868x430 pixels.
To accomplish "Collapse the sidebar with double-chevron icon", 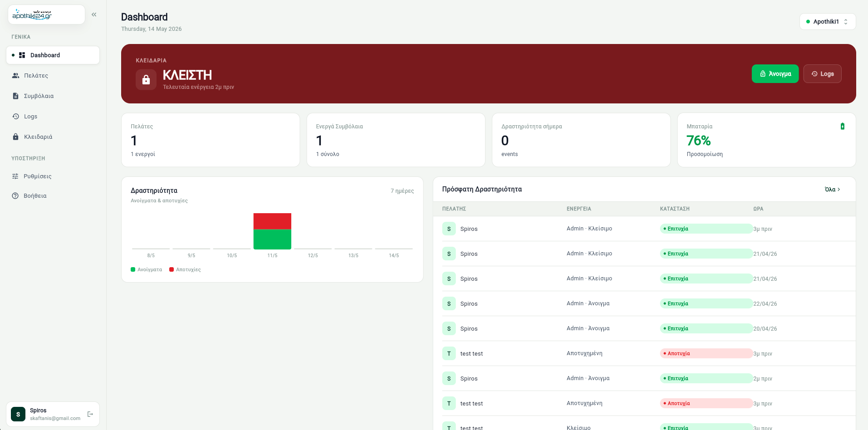I will tap(94, 15).
